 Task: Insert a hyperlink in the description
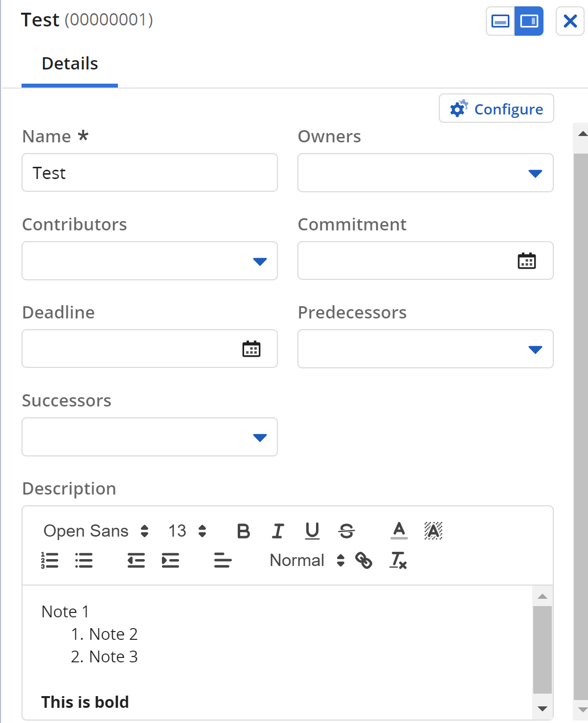(x=364, y=561)
